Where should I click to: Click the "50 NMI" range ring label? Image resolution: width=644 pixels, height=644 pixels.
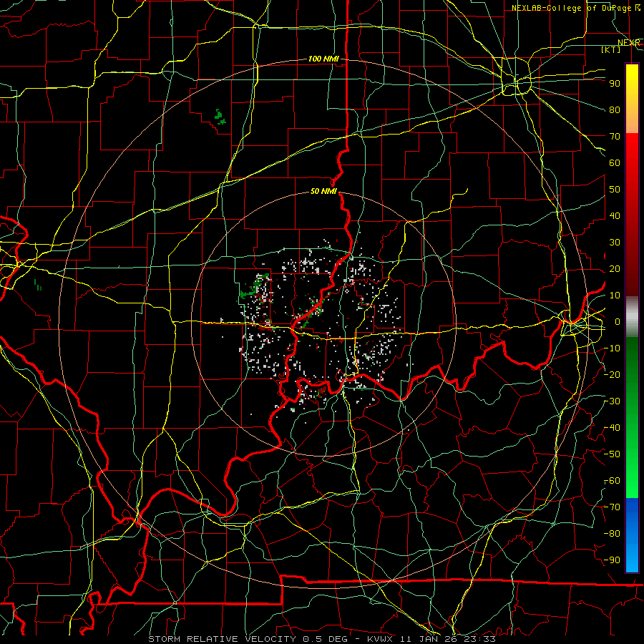(x=323, y=191)
